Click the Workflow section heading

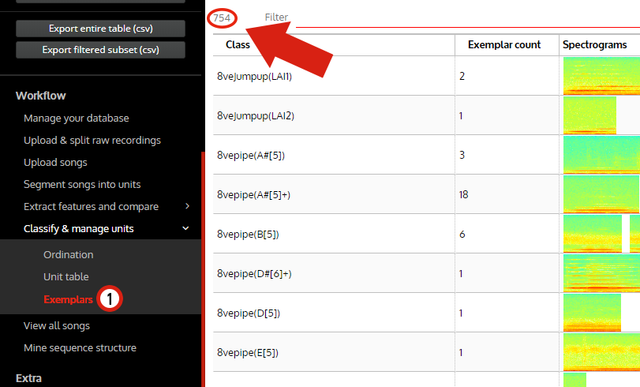pyautogui.click(x=40, y=96)
